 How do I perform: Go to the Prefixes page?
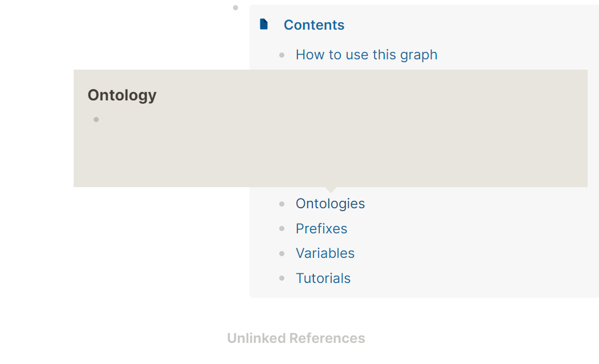(321, 229)
